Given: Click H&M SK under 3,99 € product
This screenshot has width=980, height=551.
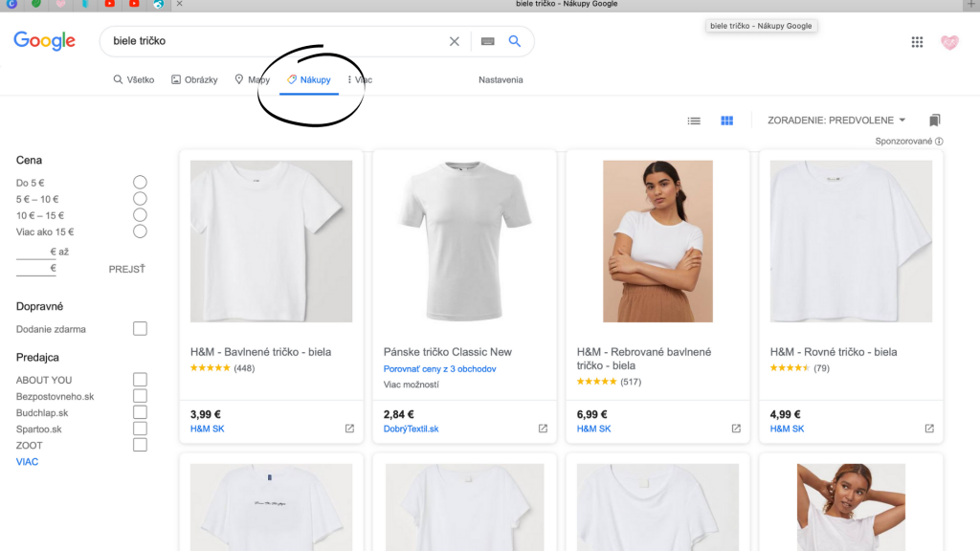Looking at the screenshot, I should [x=208, y=429].
